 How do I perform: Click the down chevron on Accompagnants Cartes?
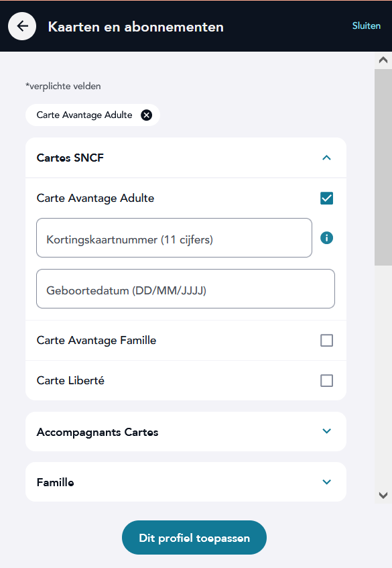[326, 431]
